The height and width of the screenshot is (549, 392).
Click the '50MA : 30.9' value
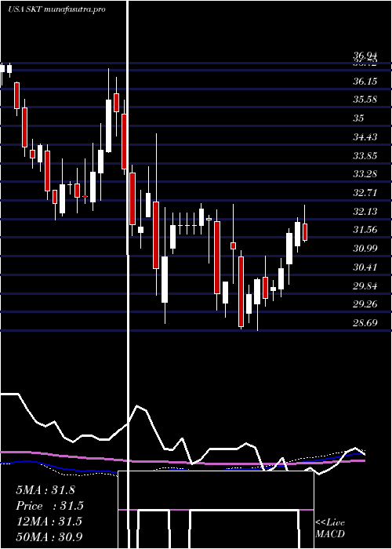pos(49,536)
